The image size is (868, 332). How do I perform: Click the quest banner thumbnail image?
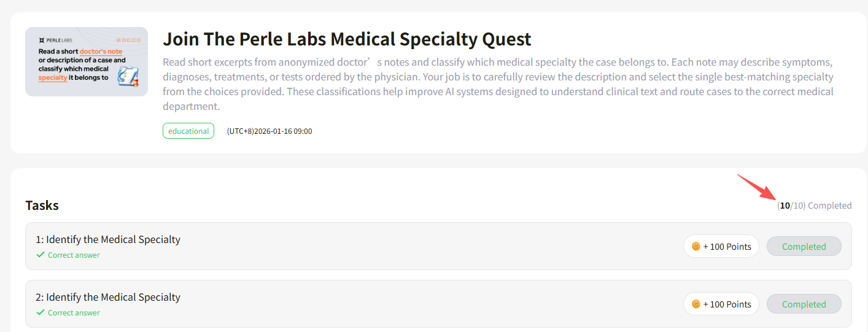click(x=87, y=61)
